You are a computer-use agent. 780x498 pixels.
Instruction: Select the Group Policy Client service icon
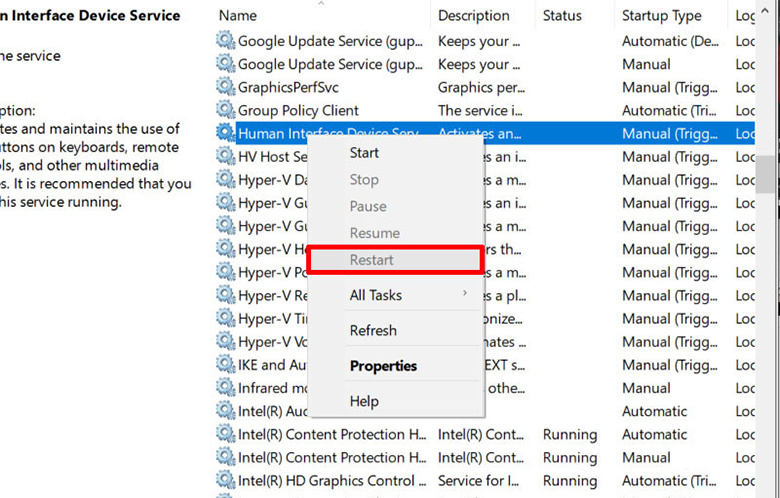tap(226, 110)
